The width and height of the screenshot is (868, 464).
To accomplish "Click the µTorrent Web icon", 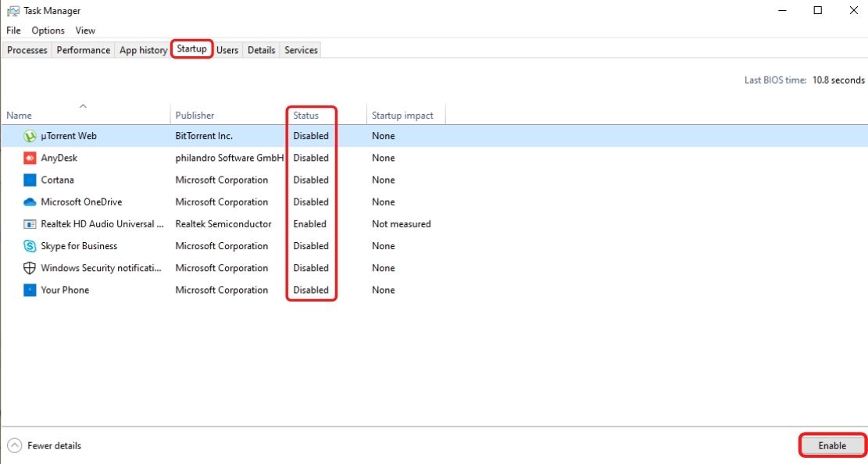I will point(30,136).
